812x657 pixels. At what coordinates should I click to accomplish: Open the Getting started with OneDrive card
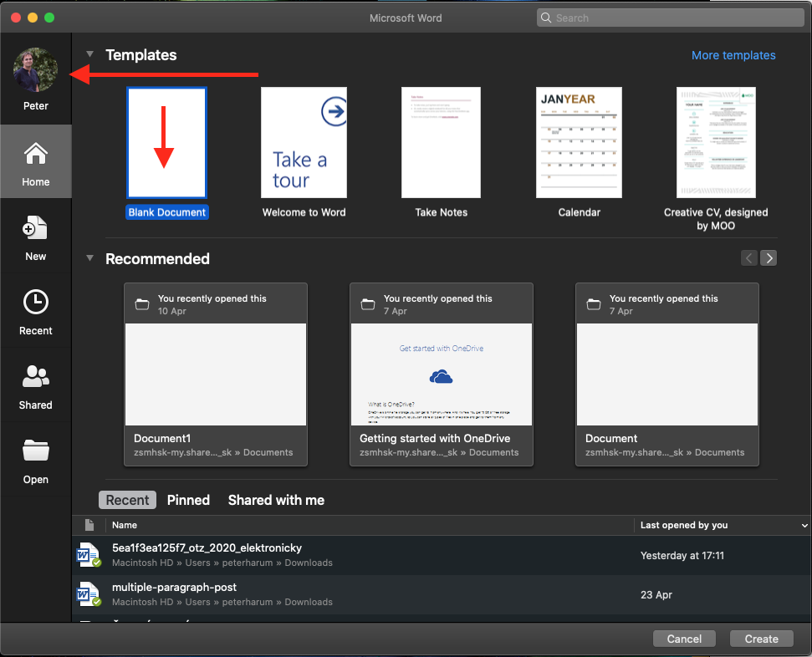(442, 374)
